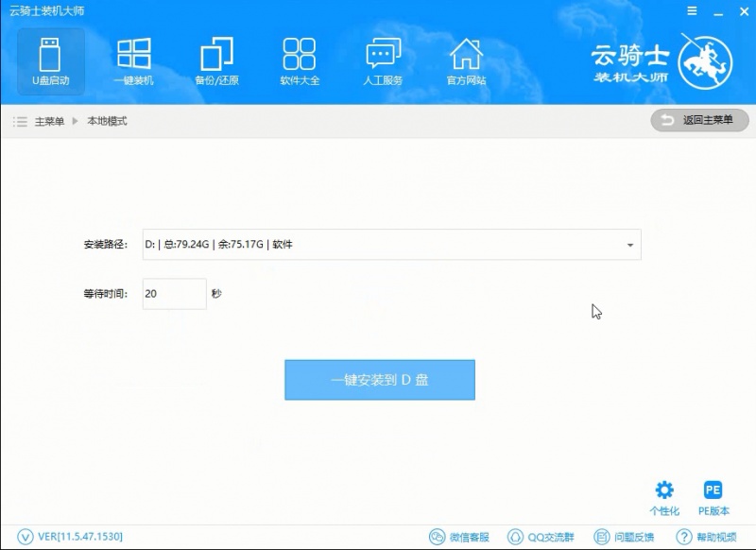Image resolution: width=756 pixels, height=550 pixels.
Task: Click 返回主菜单 button
Action: point(699,120)
